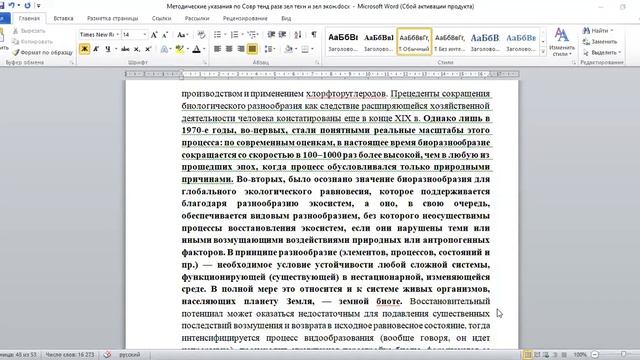Image resolution: width=640 pixels, height=360 pixels.
Task: Align text right
Action: [x=241, y=49]
